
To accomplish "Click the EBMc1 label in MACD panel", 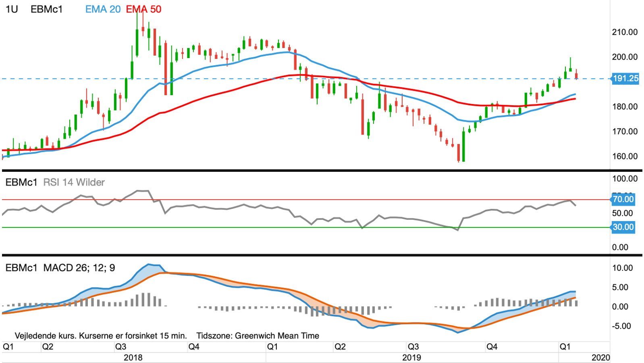I will pyautogui.click(x=21, y=268).
